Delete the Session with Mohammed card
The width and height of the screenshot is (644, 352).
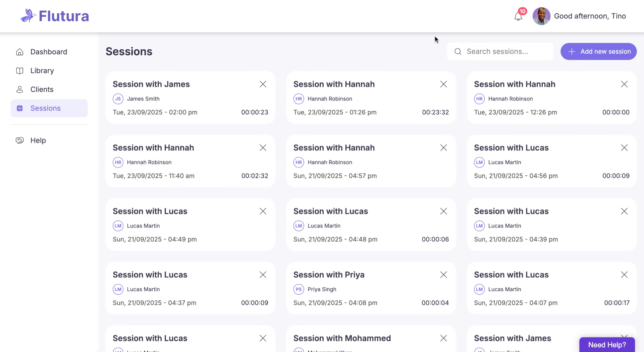coord(443,338)
